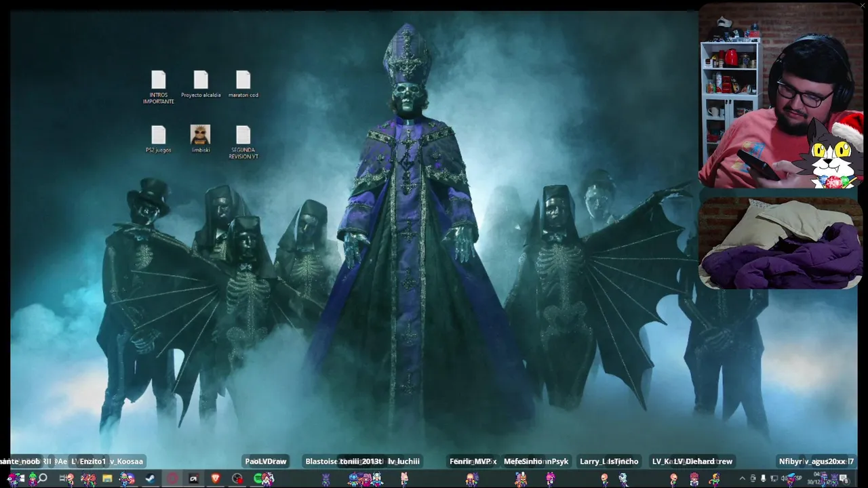Launch Brave browser from the taskbar
This screenshot has height=488, width=868.
click(x=215, y=479)
